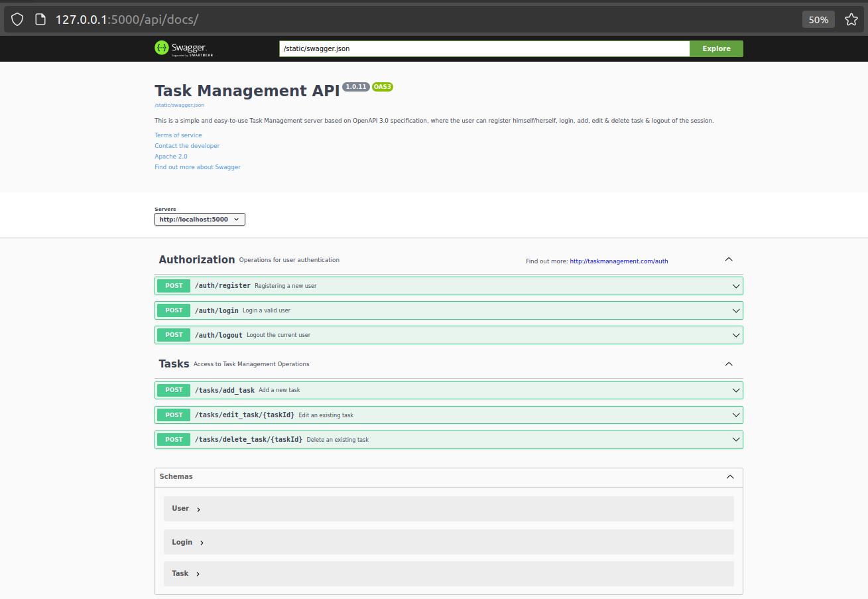Expand /auth/login with its chevron

(x=736, y=310)
